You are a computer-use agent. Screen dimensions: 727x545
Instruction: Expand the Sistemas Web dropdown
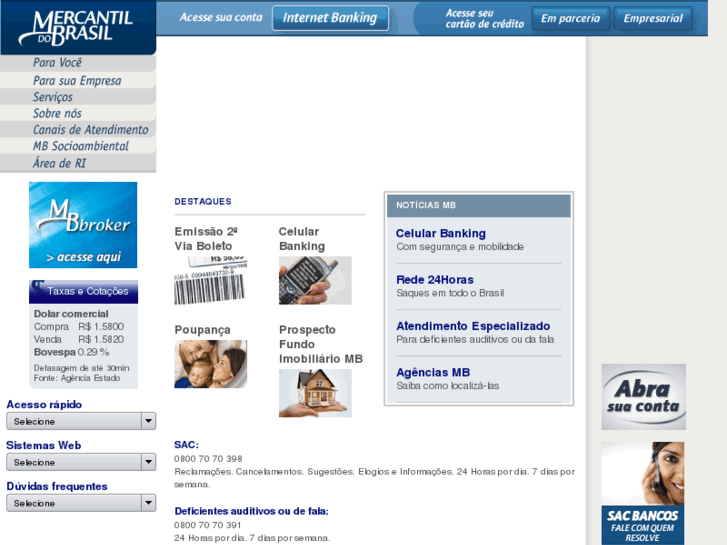pos(81,462)
